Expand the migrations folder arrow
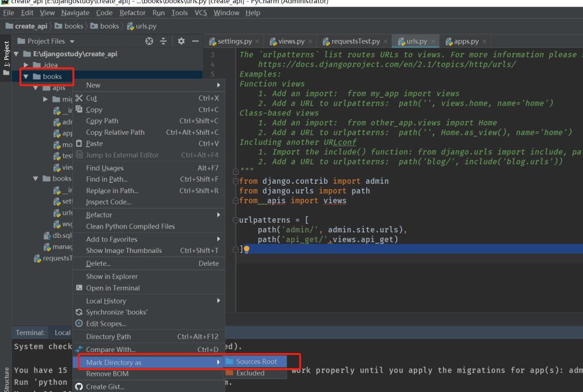Screen dimensions: 583x392 click(45, 99)
